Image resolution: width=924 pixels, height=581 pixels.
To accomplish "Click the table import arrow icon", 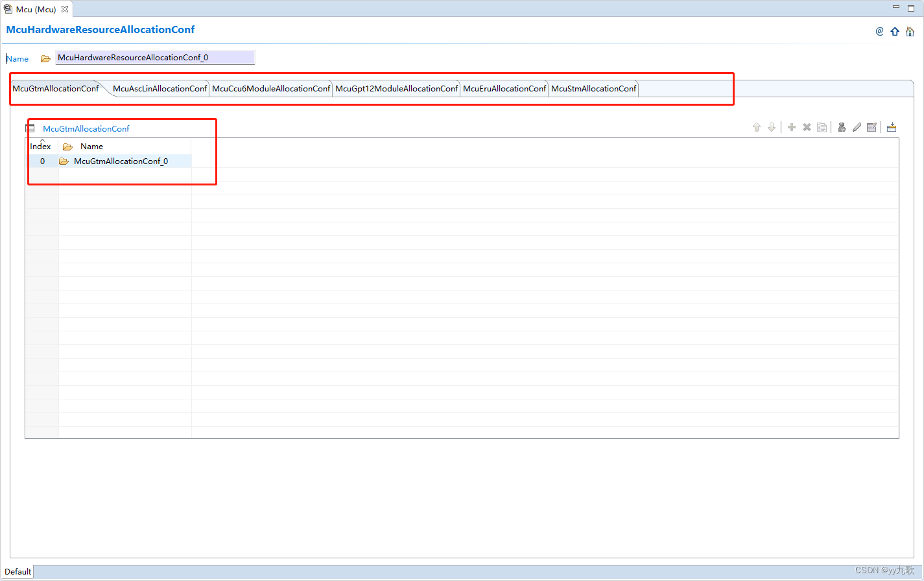I will coord(892,127).
